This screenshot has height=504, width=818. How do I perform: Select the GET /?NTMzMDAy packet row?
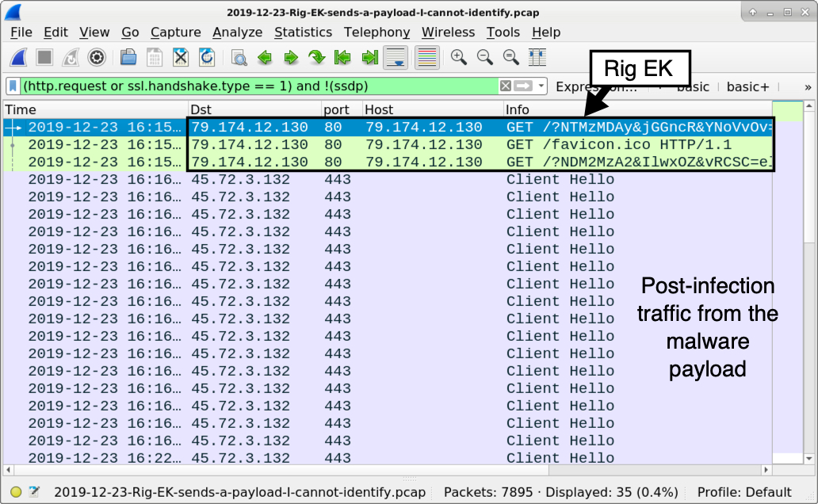pos(388,128)
